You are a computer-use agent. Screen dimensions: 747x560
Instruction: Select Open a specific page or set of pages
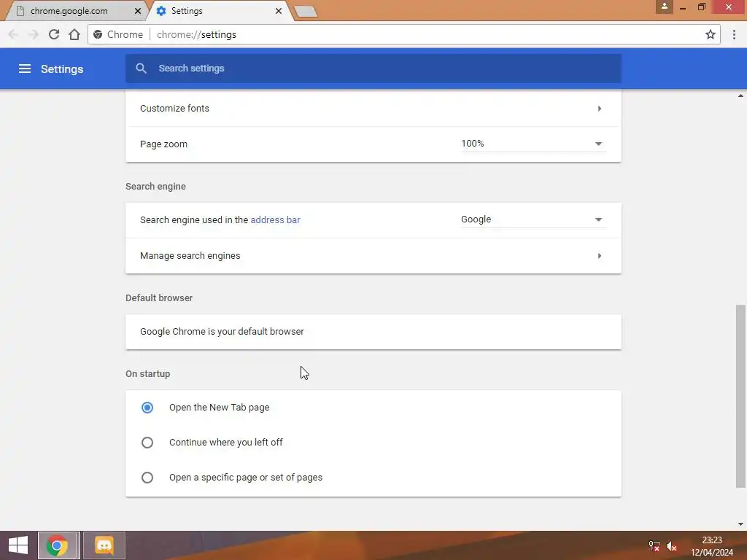[147, 478]
